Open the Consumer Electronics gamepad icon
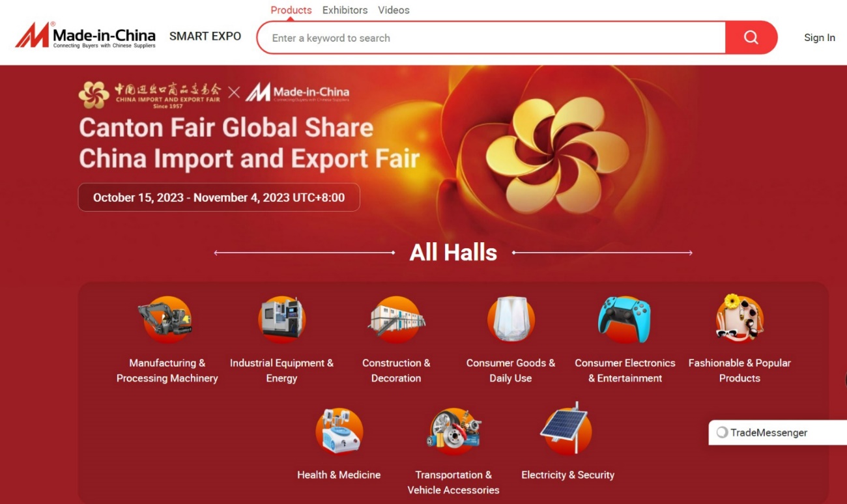 coord(624,319)
